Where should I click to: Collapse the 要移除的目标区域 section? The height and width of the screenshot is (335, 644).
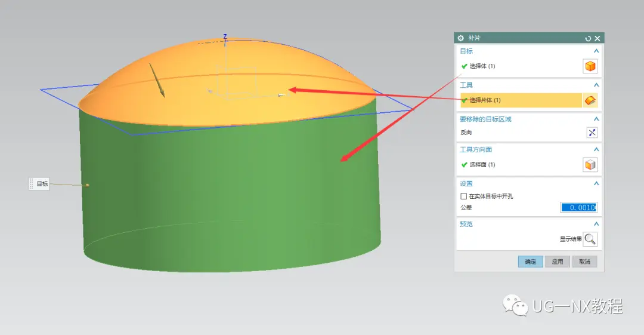[x=596, y=119]
